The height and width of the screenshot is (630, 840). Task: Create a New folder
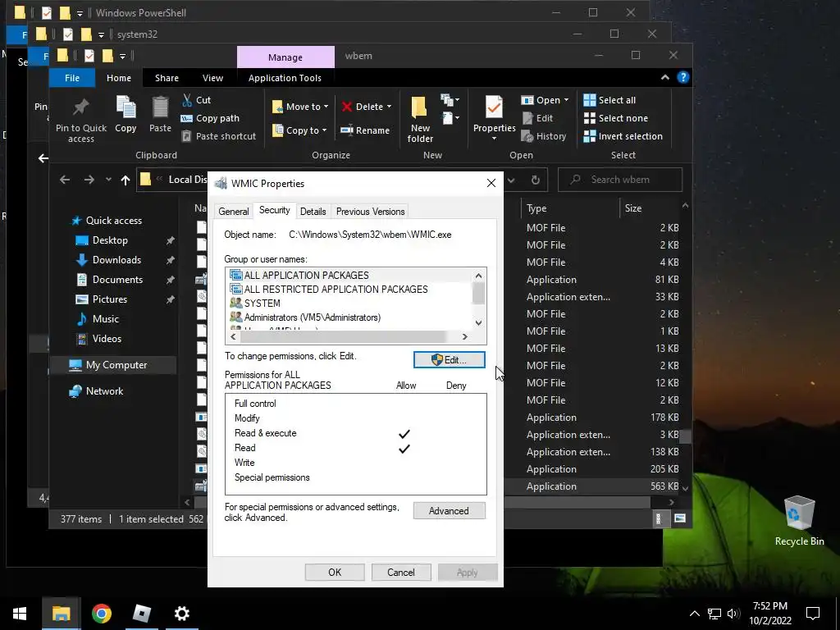pos(420,120)
